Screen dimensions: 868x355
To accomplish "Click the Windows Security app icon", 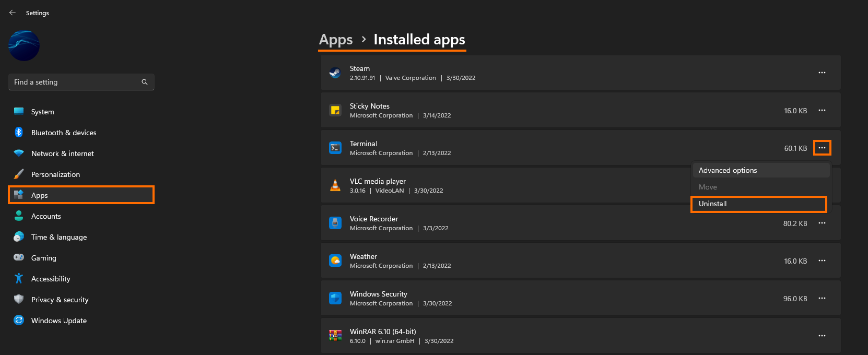I will 335,298.
